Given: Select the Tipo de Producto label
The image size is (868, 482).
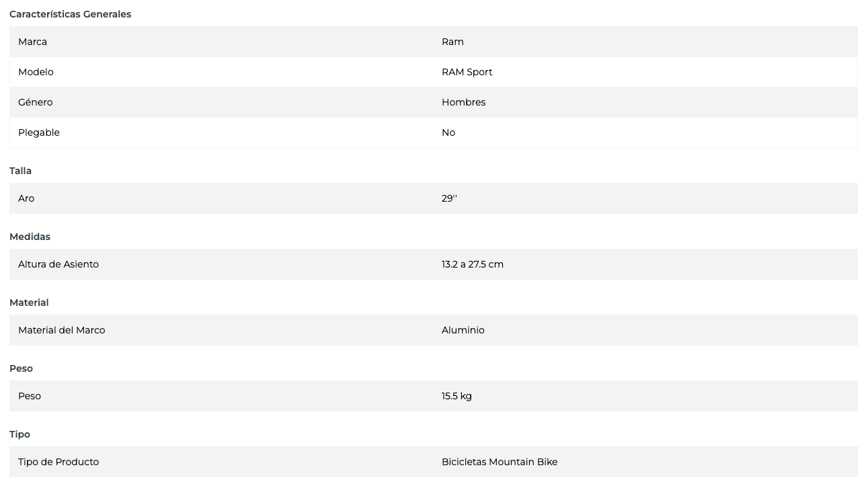Looking at the screenshot, I should coord(58,462).
